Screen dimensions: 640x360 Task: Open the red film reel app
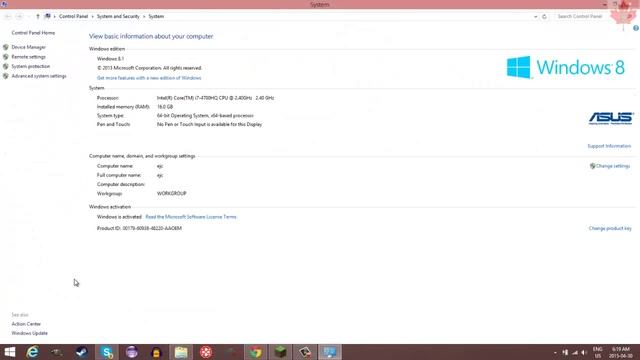click(206, 352)
